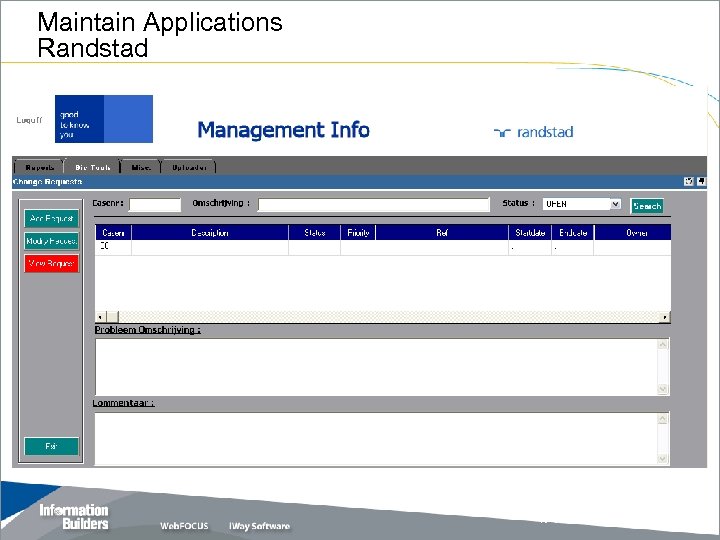Click the Add Request button
The width and height of the screenshot is (720, 540).
[x=51, y=219]
